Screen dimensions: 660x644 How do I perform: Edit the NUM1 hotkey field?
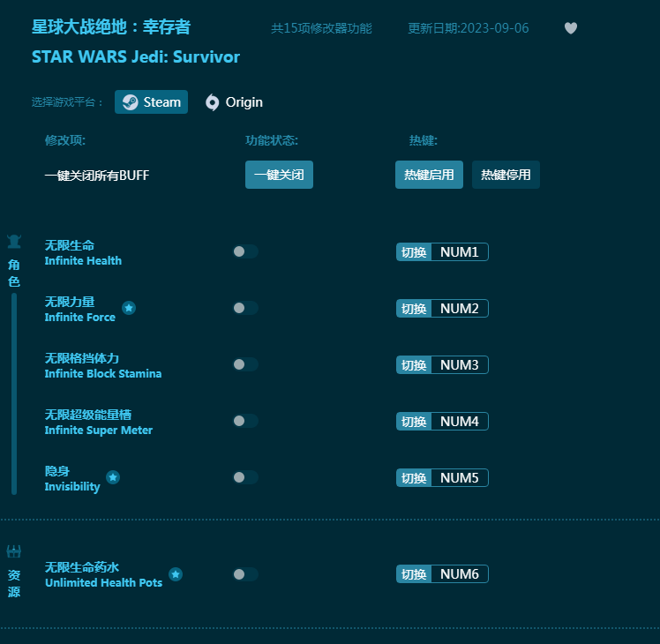tap(459, 252)
